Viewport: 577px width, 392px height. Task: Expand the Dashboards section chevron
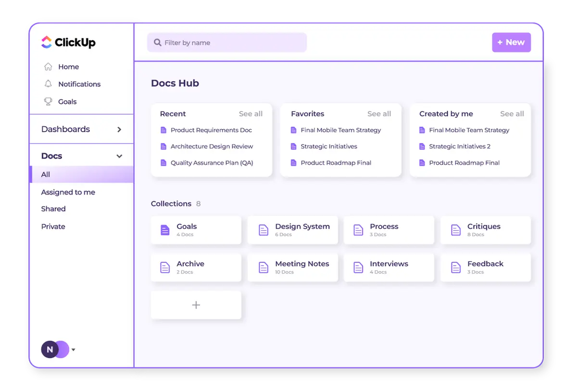tap(119, 129)
